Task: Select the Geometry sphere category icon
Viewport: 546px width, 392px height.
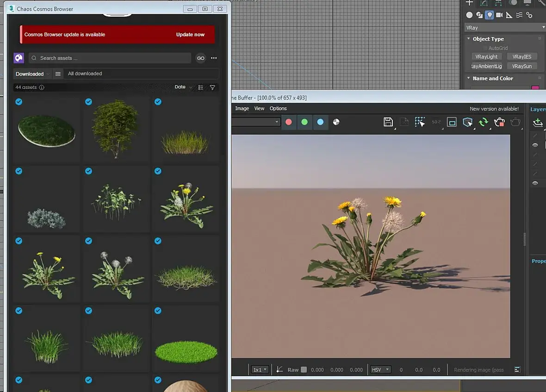Action: click(470, 15)
